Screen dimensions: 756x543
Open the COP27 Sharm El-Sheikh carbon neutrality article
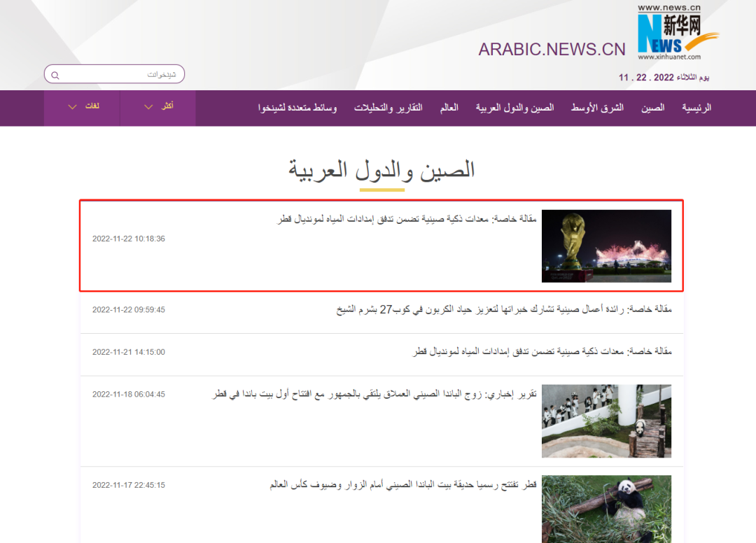click(x=504, y=309)
